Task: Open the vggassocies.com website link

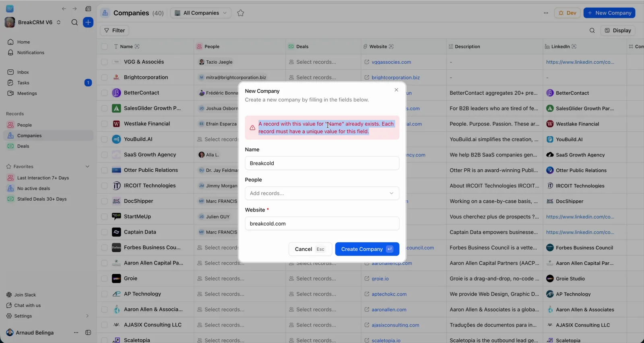Action: pyautogui.click(x=391, y=62)
